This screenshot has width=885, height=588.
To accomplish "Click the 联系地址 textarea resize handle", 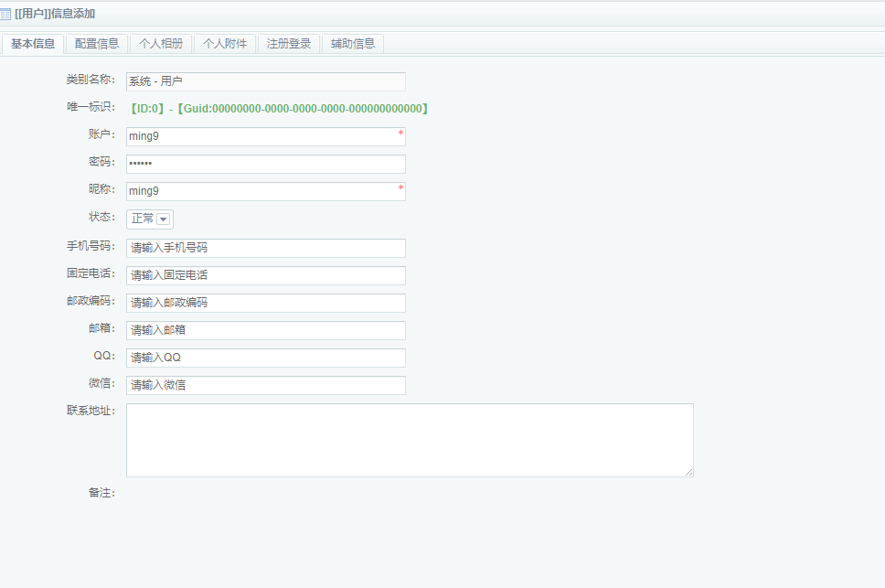I will click(689, 472).
